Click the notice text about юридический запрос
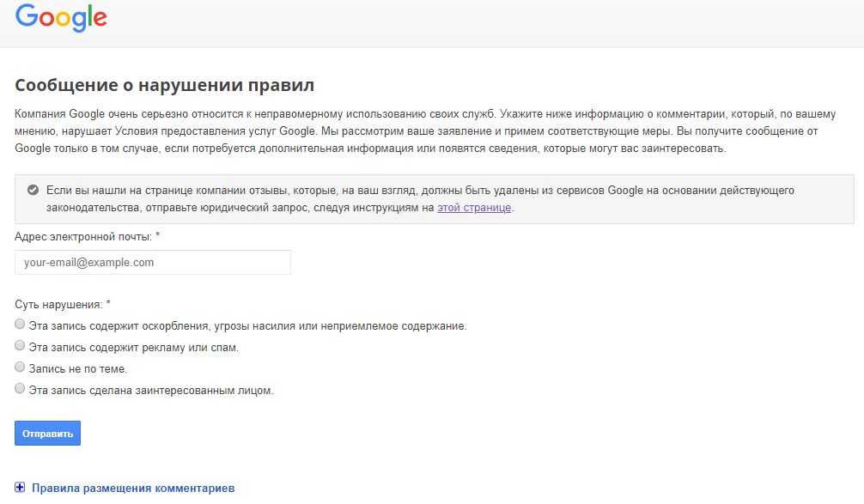864x504 pixels. click(x=421, y=199)
